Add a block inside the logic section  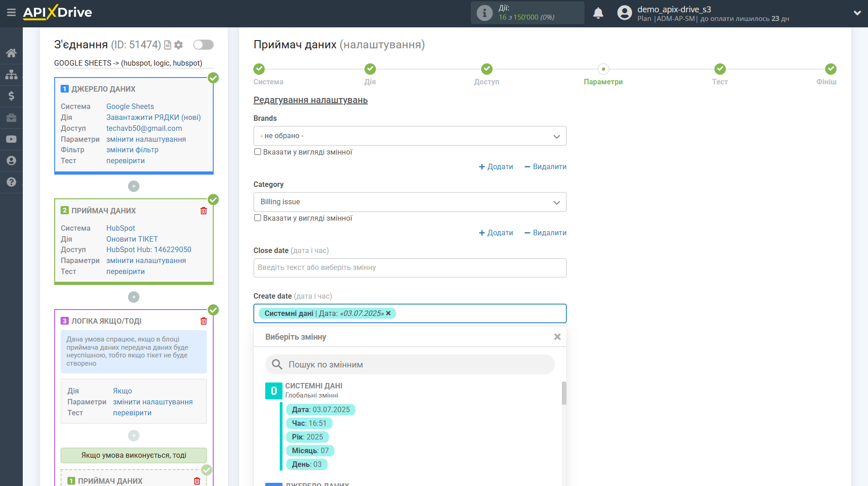134,435
